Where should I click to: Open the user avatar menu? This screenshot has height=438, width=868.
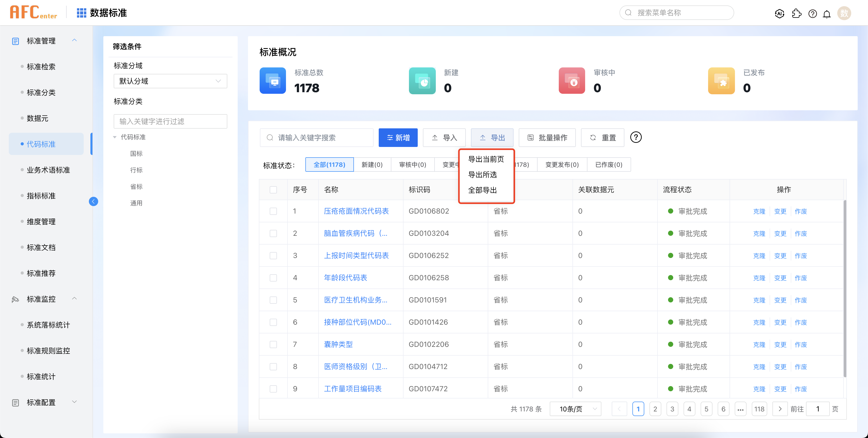tap(844, 13)
